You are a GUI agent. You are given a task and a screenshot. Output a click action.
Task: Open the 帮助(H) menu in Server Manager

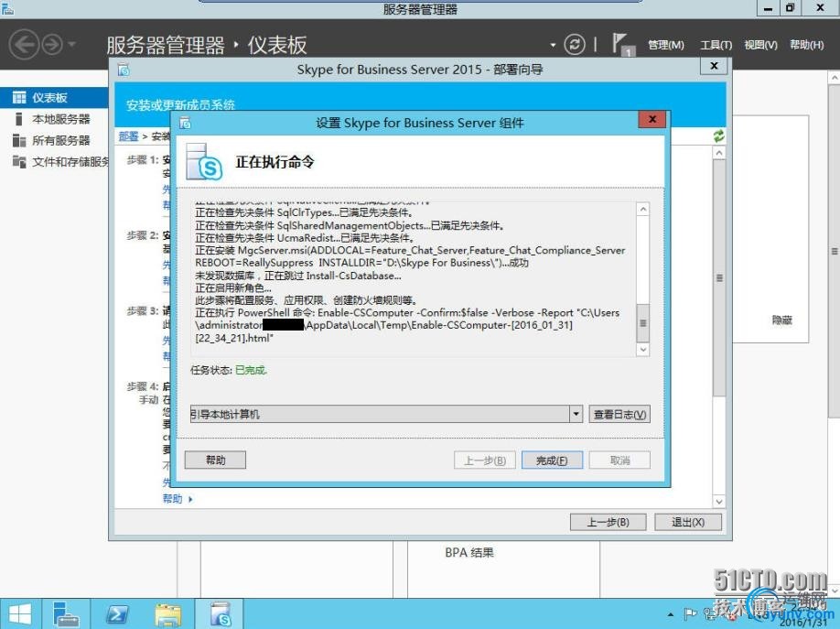point(807,45)
